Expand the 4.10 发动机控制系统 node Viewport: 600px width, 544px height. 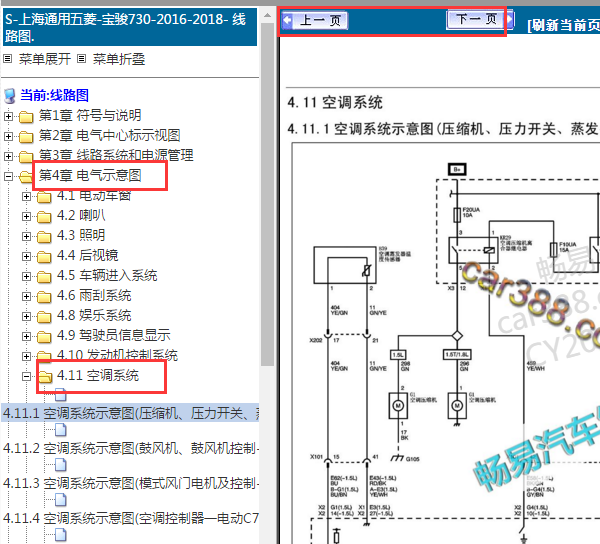click(x=26, y=356)
